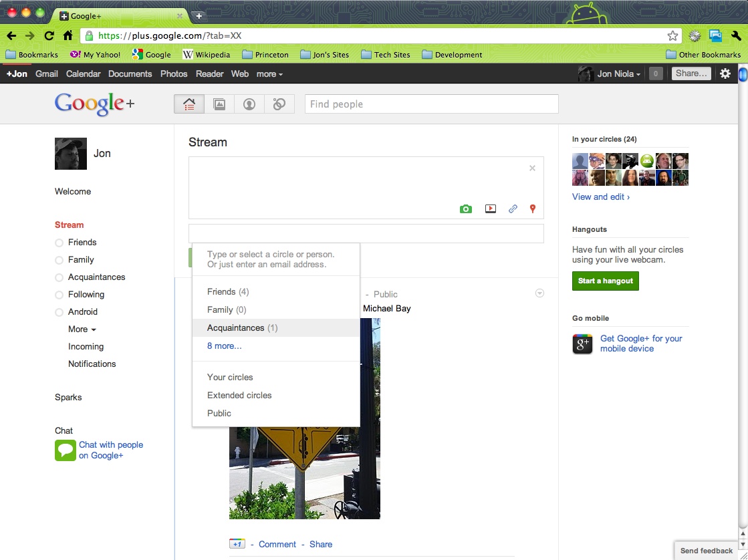The width and height of the screenshot is (748, 560).
Task: Open the Jon Niola account dropdown
Action: [x=619, y=74]
